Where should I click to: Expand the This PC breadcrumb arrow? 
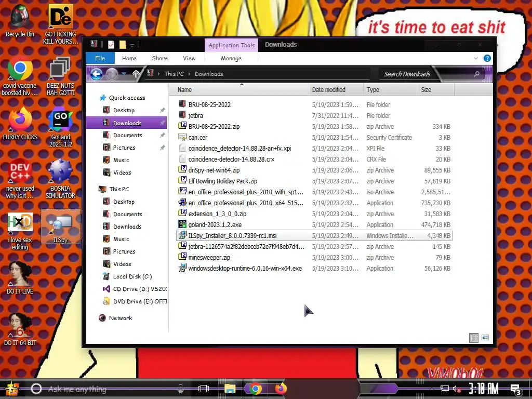pos(189,74)
